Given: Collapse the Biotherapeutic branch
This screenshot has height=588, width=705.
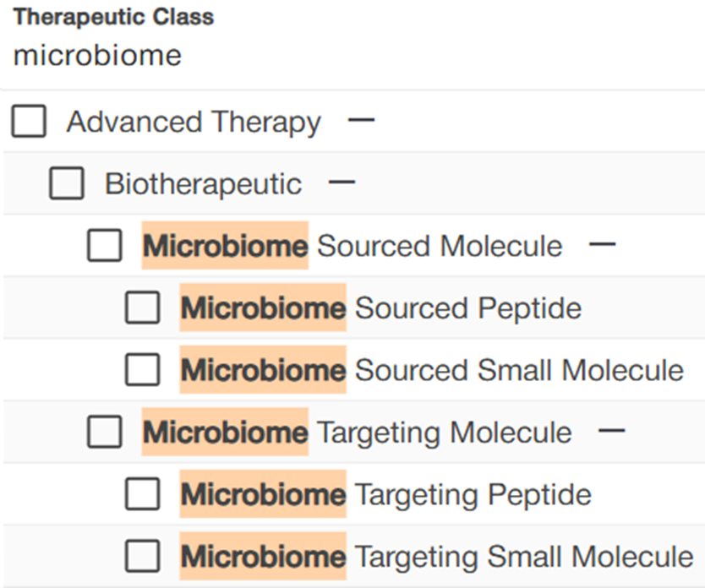Looking at the screenshot, I should [x=342, y=182].
